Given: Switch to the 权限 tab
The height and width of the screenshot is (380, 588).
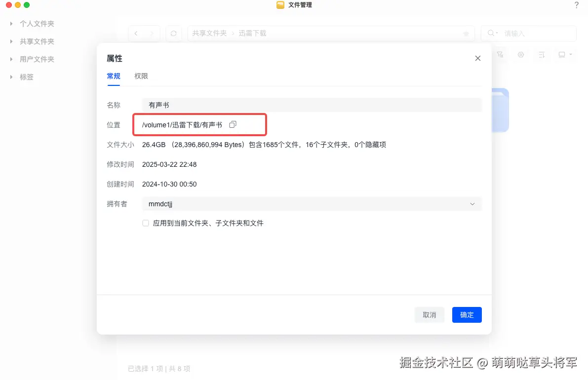Looking at the screenshot, I should tap(141, 76).
